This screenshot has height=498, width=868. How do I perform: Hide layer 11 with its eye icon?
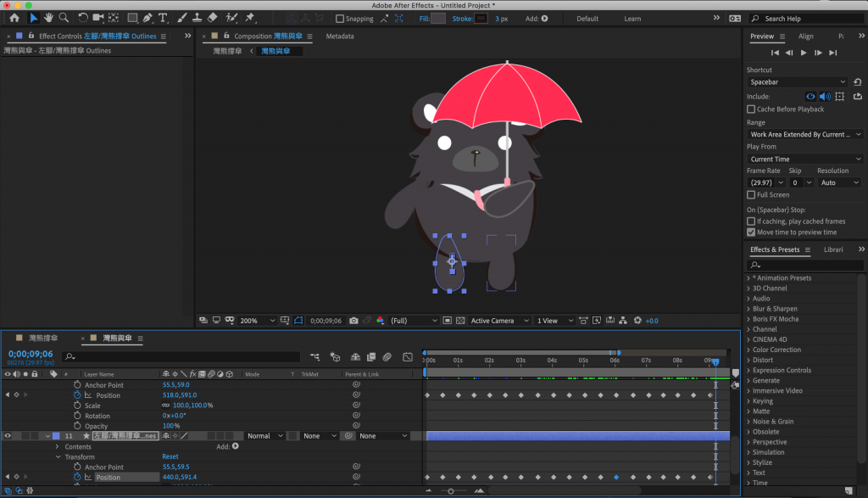click(x=8, y=436)
